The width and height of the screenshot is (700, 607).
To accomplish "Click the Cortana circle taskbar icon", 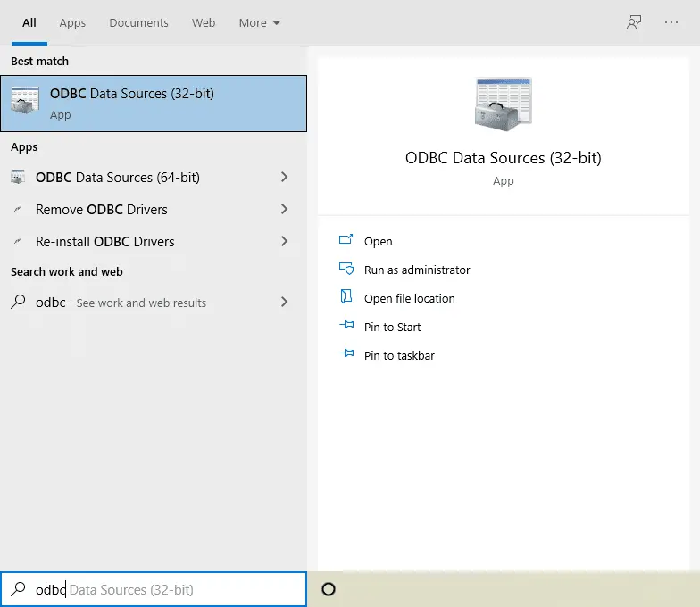I will point(329,589).
